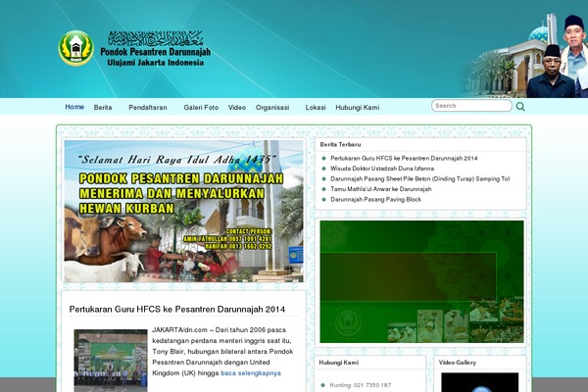Image resolution: width=588 pixels, height=392 pixels.
Task: Click the Hunting: 021 7350 187 text
Action: 361,385
